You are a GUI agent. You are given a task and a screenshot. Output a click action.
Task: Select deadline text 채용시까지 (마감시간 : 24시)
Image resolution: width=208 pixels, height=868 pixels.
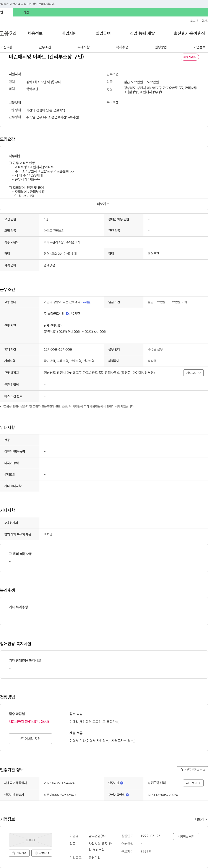(x=29, y=722)
